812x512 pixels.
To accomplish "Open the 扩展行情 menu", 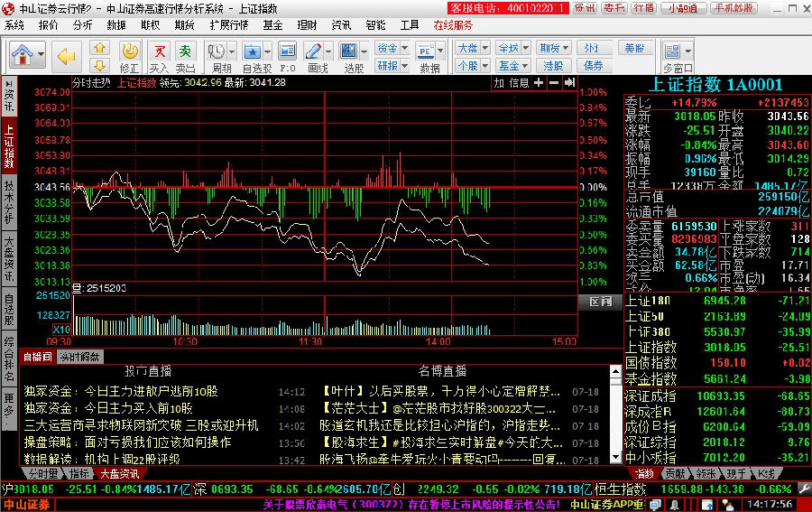I will coord(229,25).
